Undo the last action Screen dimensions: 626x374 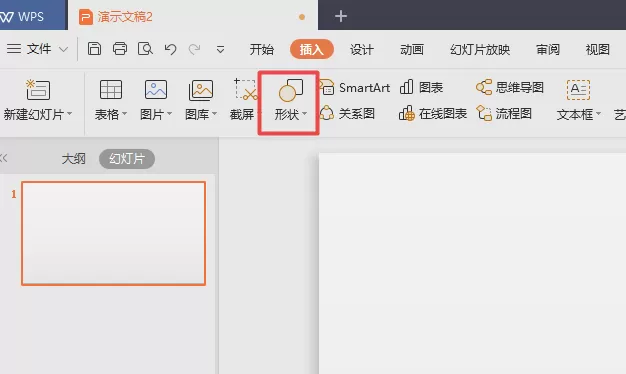coord(170,49)
